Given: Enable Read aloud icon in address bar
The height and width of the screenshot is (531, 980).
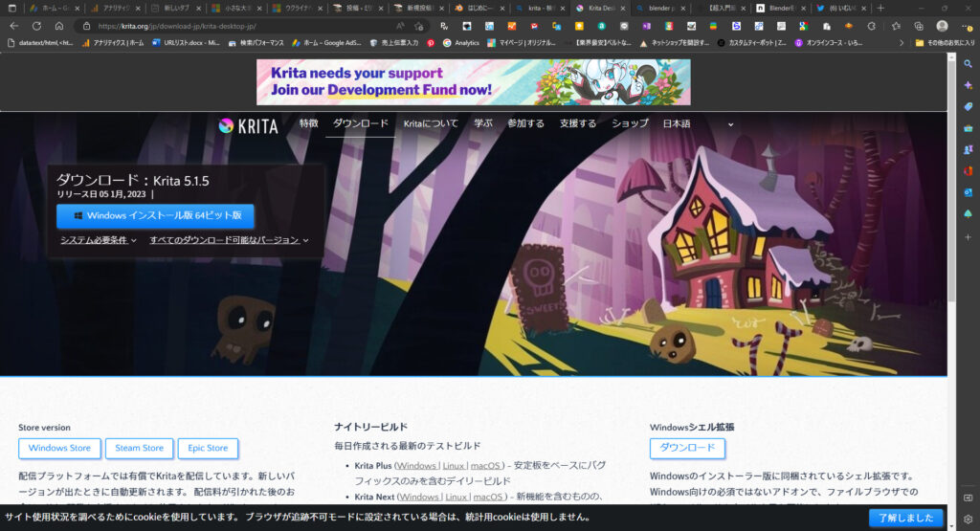Looking at the screenshot, I should [x=400, y=26].
